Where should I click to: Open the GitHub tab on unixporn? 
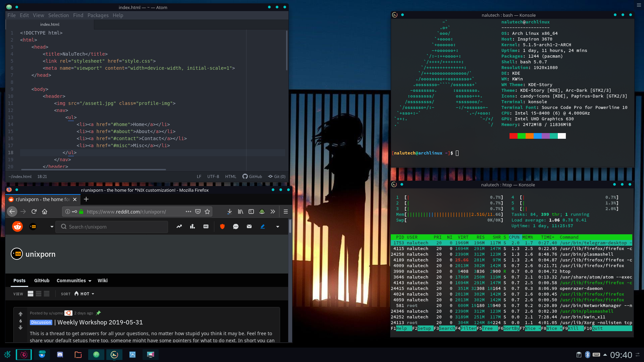[x=42, y=281]
